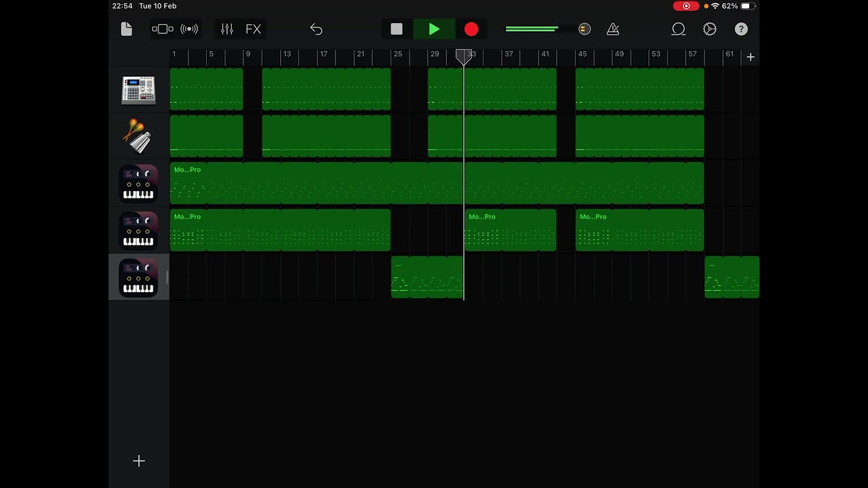
Task: Select the first synth keyboard track header
Action: point(138,184)
